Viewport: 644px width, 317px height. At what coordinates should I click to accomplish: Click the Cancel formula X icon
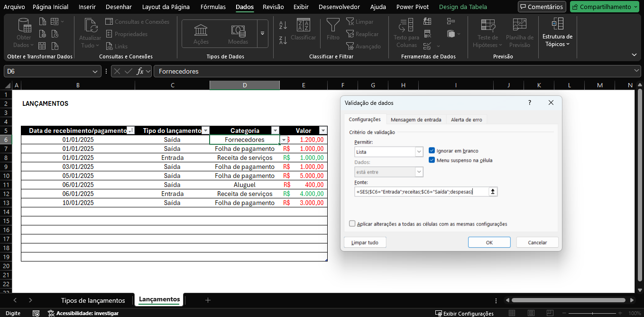tap(117, 71)
